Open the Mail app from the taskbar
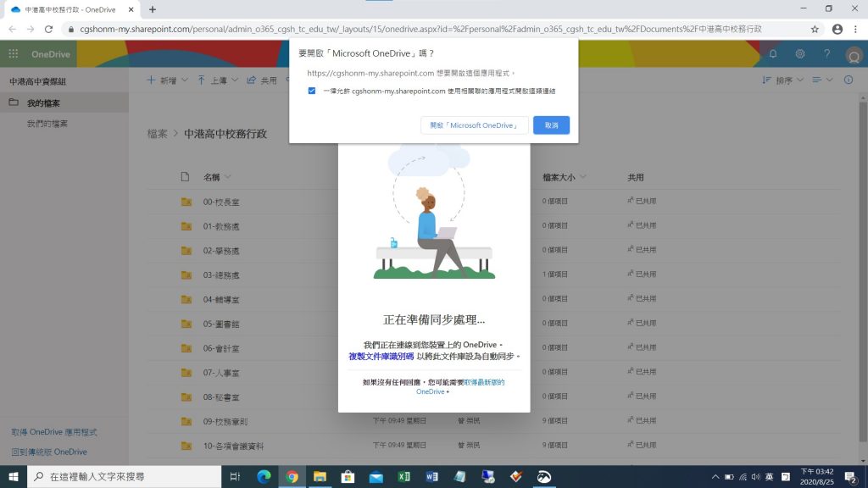 tap(376, 476)
